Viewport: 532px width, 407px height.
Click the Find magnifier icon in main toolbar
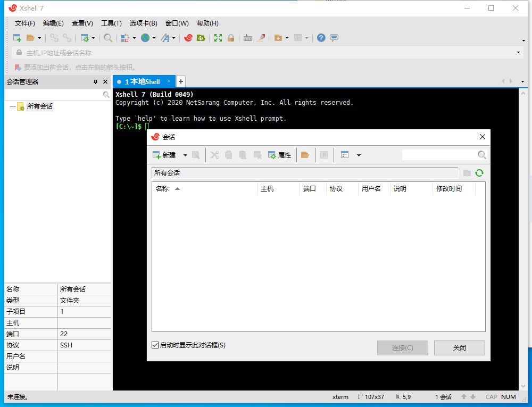108,38
